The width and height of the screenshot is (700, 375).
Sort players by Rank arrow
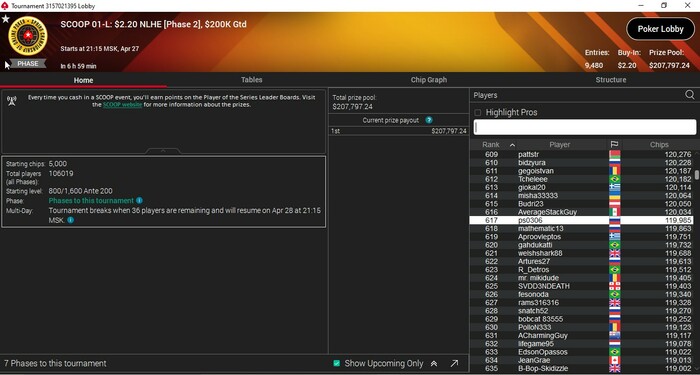[512, 145]
